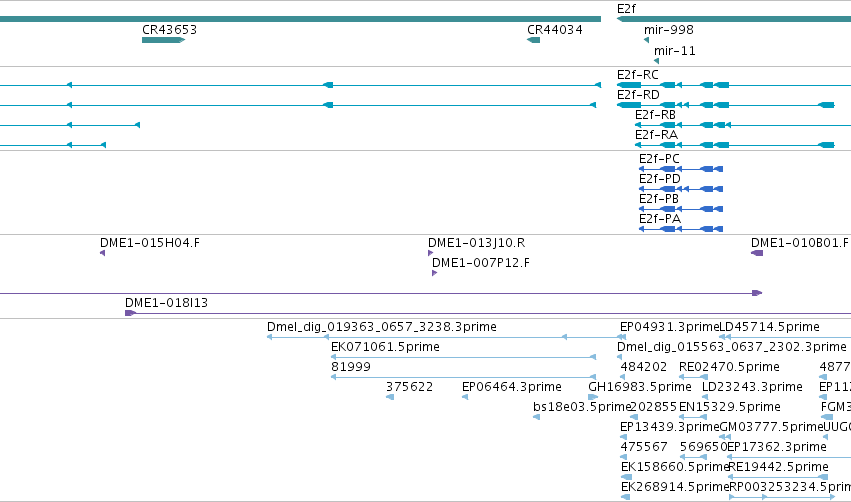Click the EP04931.3prime label
Viewport: 851px width, 502px height.
point(669,327)
